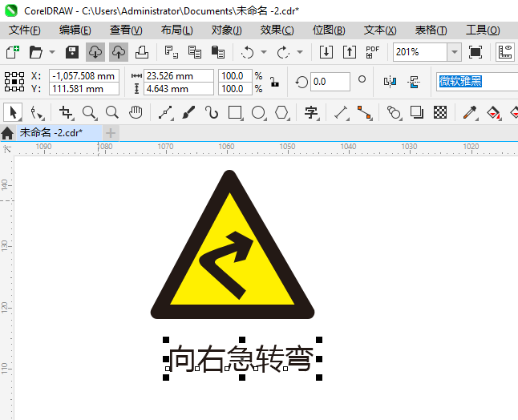Select the LiveSketch curve tool
518x420 pixels.
coord(212,112)
